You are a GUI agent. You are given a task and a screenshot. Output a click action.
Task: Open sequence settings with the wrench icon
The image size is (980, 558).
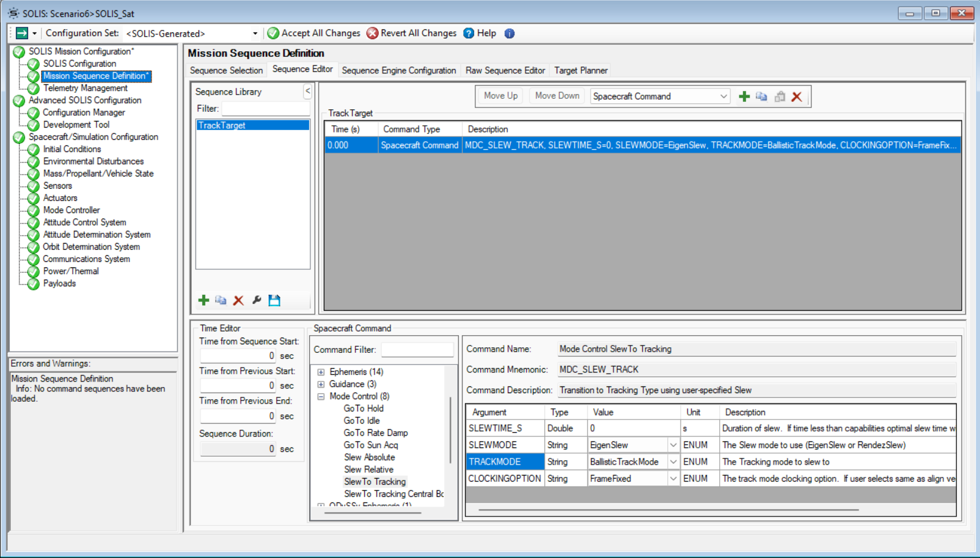click(x=256, y=300)
